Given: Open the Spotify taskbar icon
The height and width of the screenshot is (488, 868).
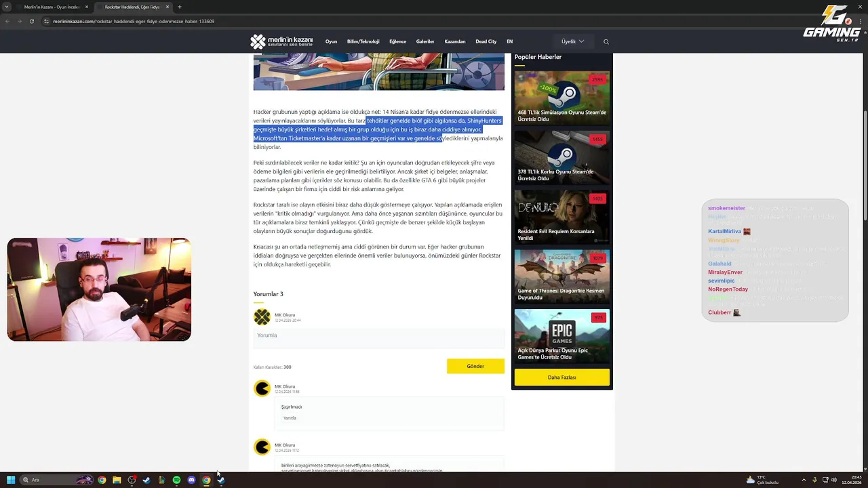Looking at the screenshot, I should coord(176,480).
